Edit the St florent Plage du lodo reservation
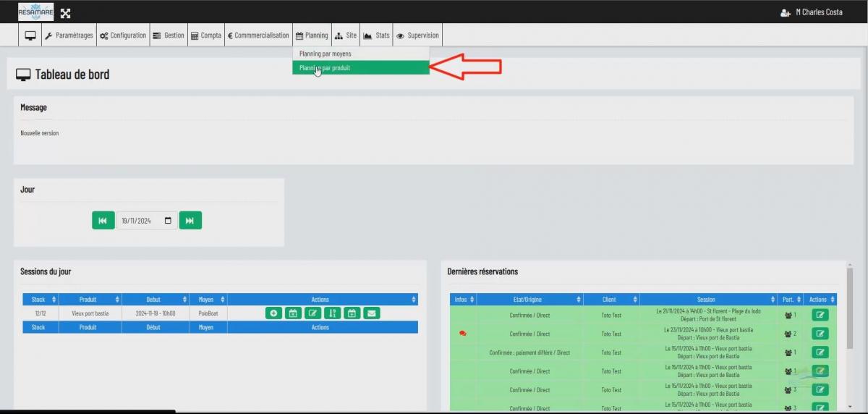The height and width of the screenshot is (414, 868). click(820, 315)
